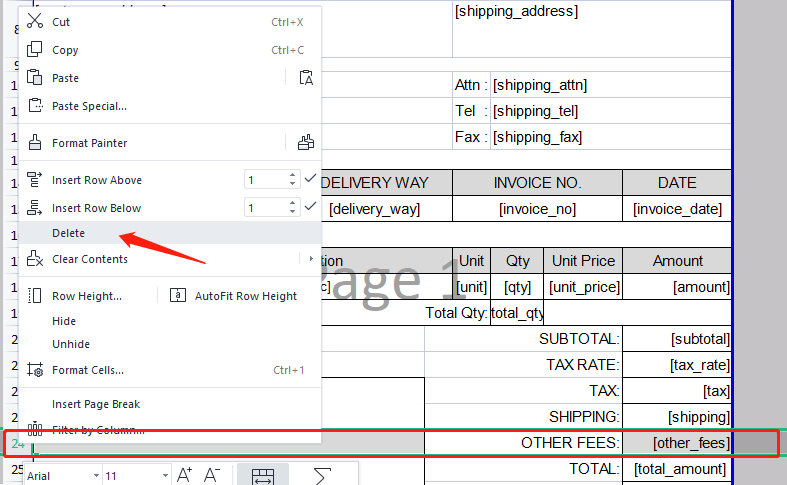Click the Cut scissors icon
The height and width of the screenshot is (485, 787).
[35, 21]
